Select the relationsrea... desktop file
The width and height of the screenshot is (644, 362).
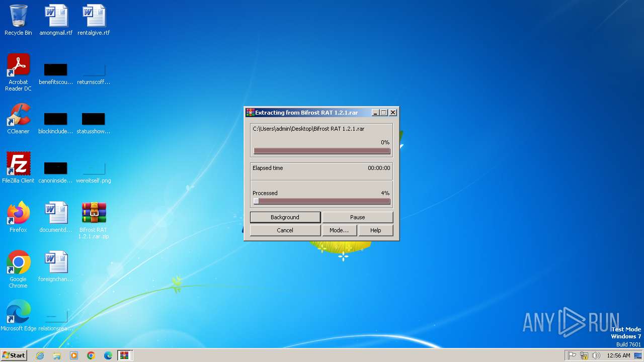coord(56,320)
